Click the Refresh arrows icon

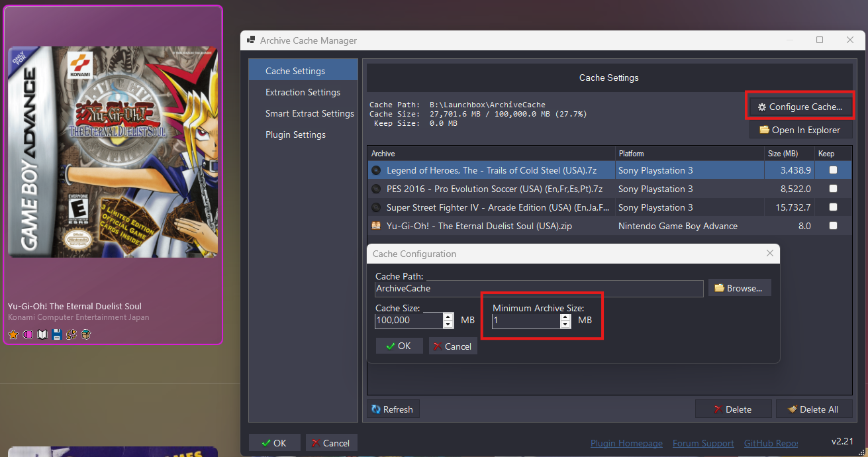(x=376, y=409)
